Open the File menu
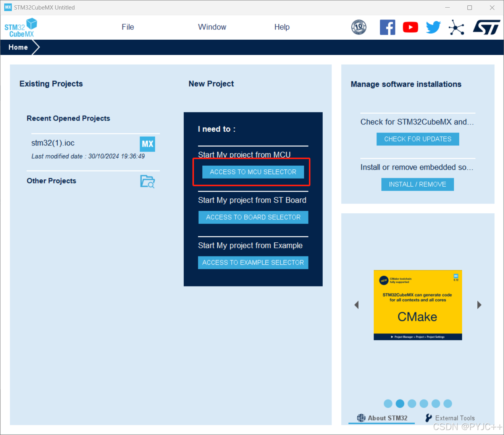504x435 pixels. click(x=128, y=27)
